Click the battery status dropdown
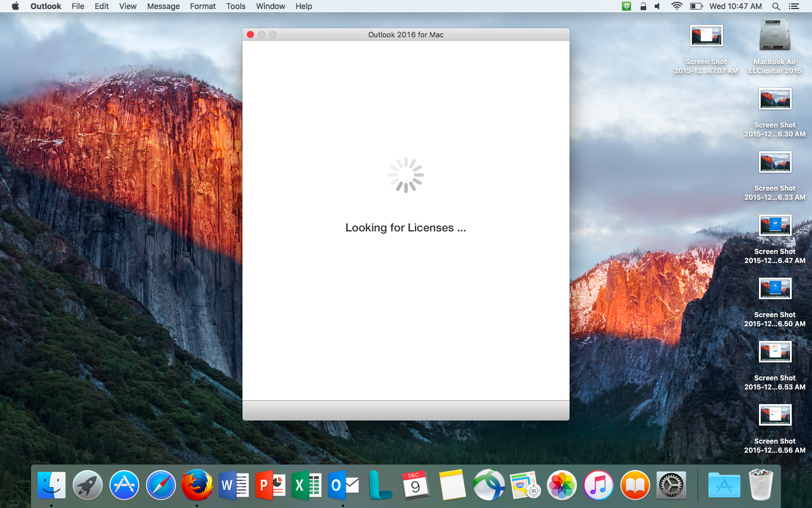Image resolution: width=812 pixels, height=508 pixels. [x=696, y=6]
